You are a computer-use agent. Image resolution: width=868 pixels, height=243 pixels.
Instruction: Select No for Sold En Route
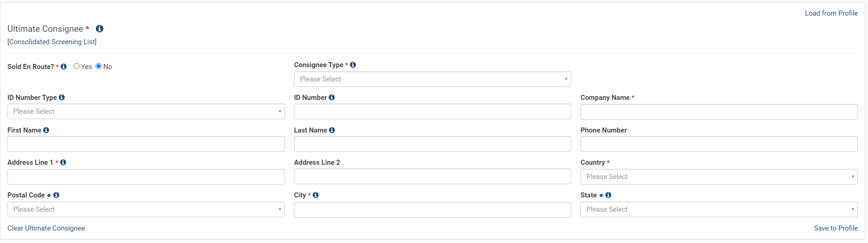(98, 66)
